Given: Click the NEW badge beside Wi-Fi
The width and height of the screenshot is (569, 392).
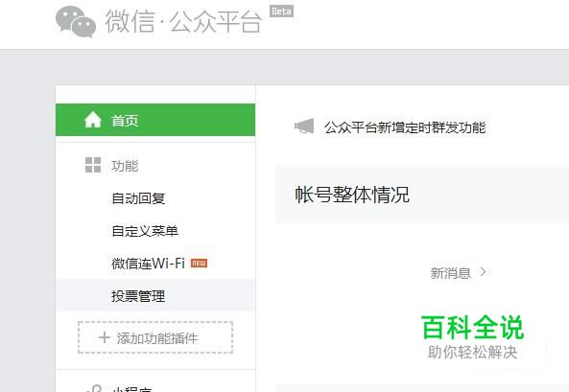Looking at the screenshot, I should pos(200,263).
